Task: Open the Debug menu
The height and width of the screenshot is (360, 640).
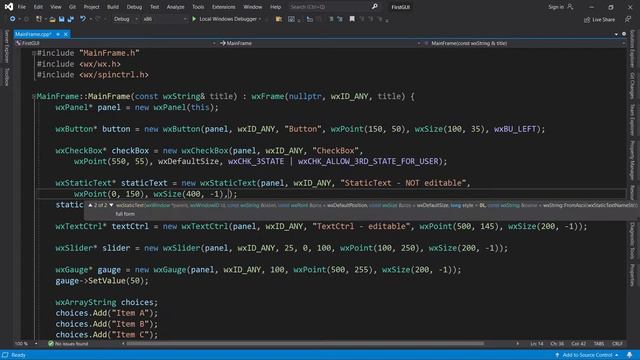Action: click(x=134, y=7)
